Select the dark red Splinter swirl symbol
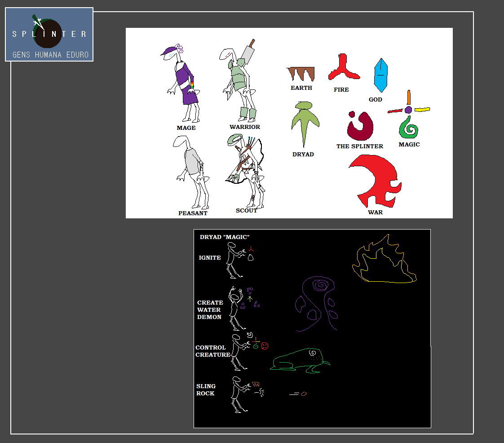 point(360,126)
